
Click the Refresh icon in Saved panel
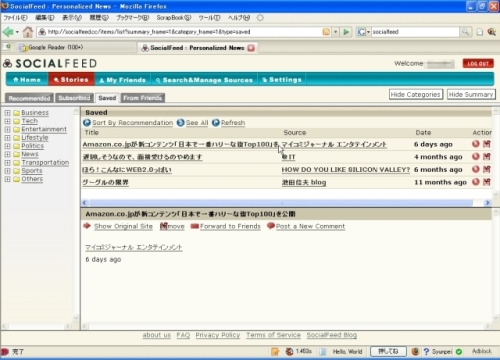[216, 123]
